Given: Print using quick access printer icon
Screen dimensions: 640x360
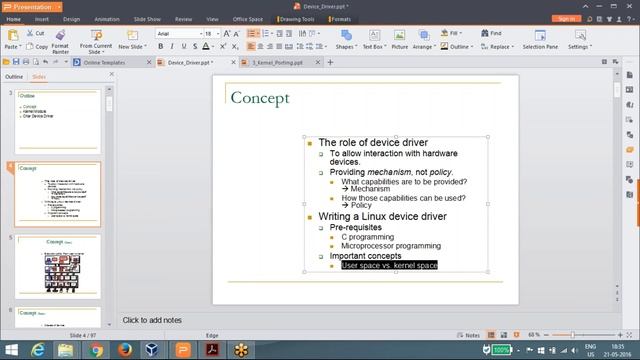Looking at the screenshot, I should (x=26, y=62).
